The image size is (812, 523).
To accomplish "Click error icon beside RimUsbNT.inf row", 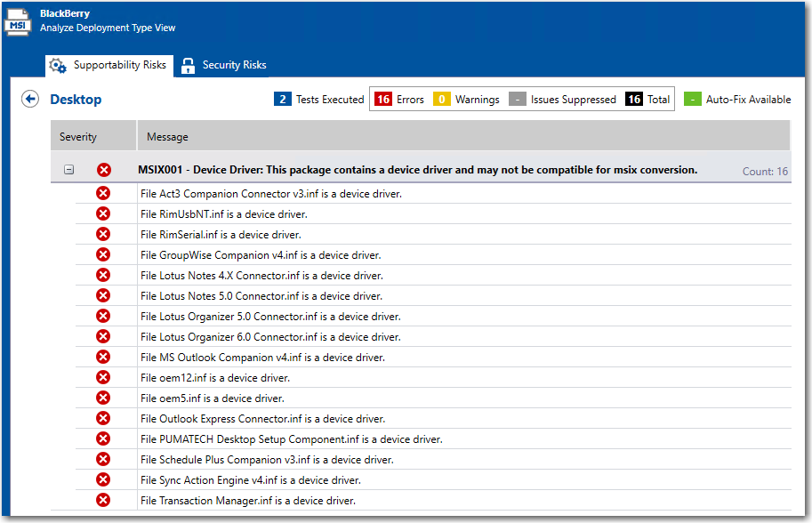I will [x=103, y=213].
